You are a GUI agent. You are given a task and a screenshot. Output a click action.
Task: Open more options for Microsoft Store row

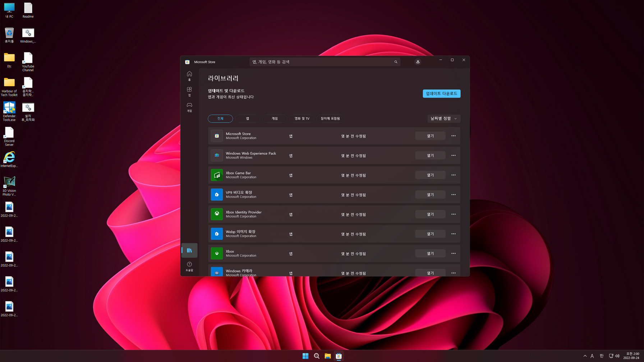[x=454, y=136]
